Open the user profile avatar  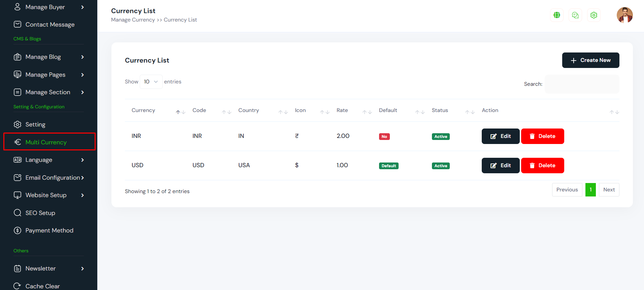pos(624,15)
